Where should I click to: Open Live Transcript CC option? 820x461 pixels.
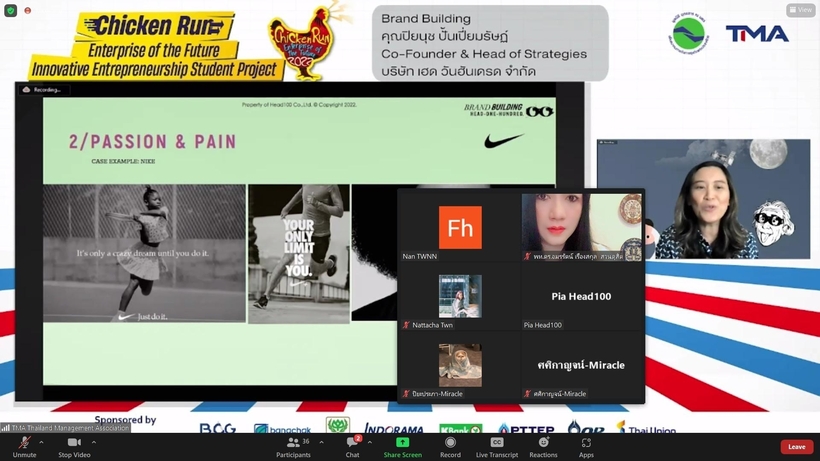497,447
